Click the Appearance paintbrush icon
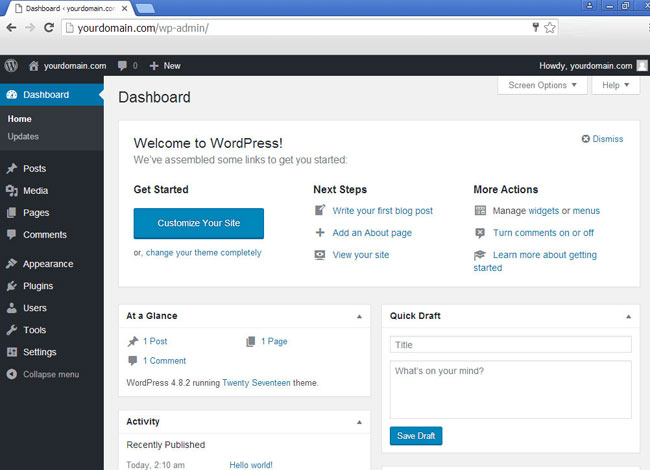This screenshot has height=470, width=650. point(12,264)
